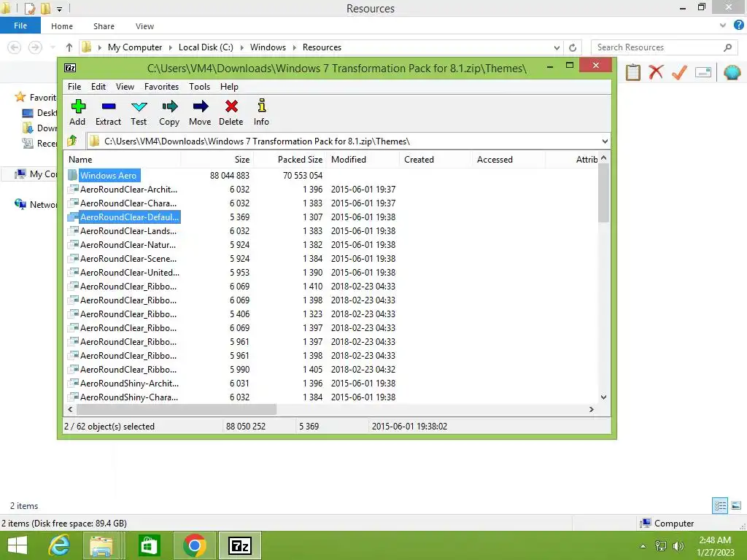Switch to the Explorer Home ribbon tab
Viewport: 747px width, 560px height.
[x=62, y=26]
